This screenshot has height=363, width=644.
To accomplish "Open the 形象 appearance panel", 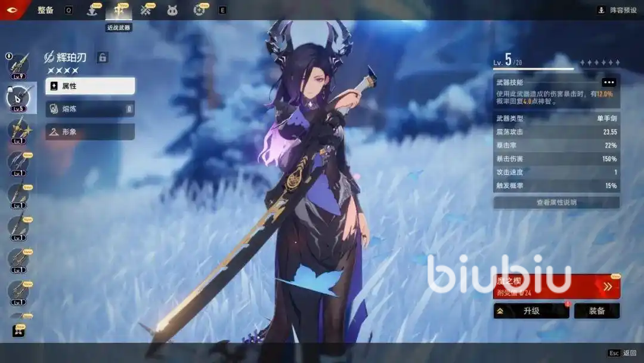I will (x=90, y=132).
